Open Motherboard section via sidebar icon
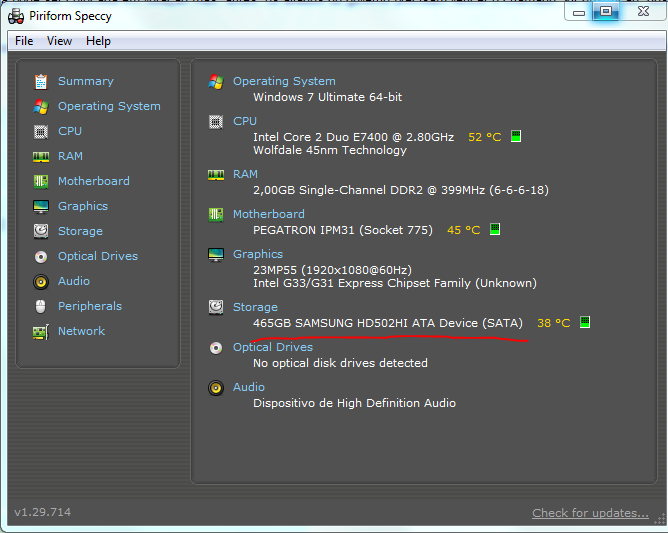668x533 pixels. tap(41, 181)
